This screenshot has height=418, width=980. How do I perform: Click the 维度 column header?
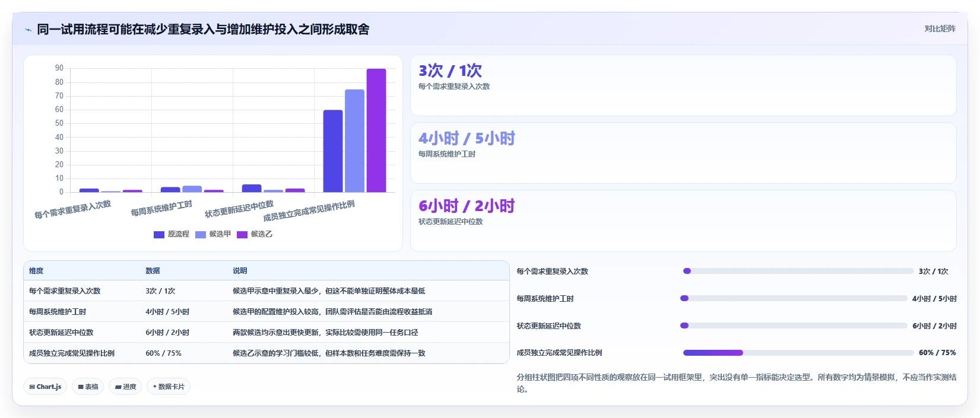click(x=36, y=270)
